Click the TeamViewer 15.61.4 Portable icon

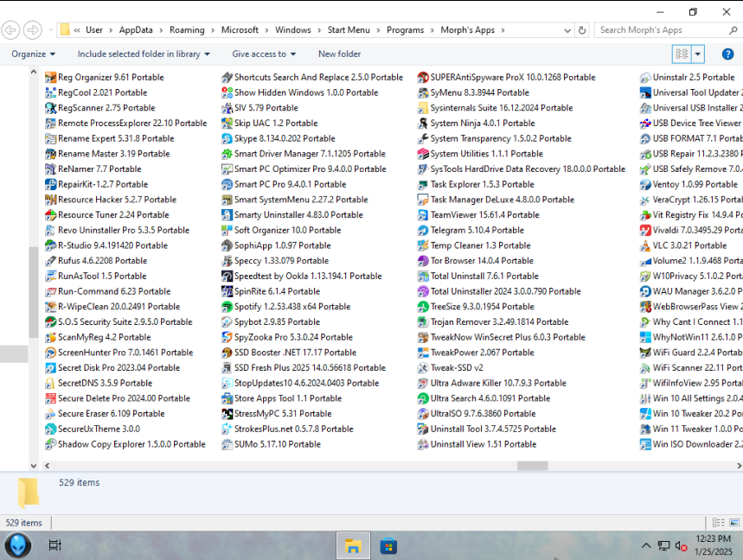click(x=423, y=215)
